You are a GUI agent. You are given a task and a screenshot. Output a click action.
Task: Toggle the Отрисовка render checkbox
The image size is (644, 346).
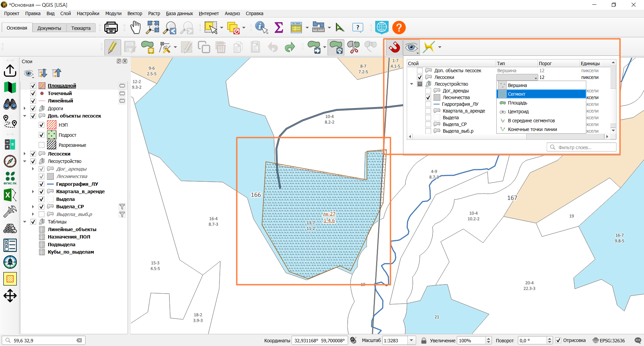(558, 340)
